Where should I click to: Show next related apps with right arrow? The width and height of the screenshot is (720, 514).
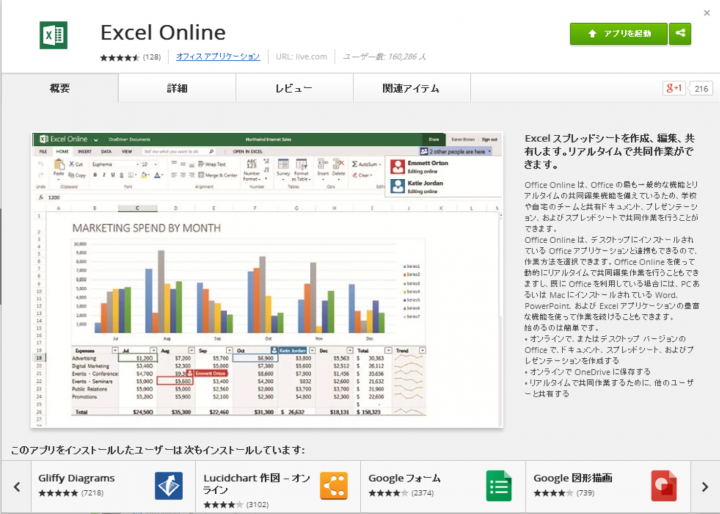[705, 487]
